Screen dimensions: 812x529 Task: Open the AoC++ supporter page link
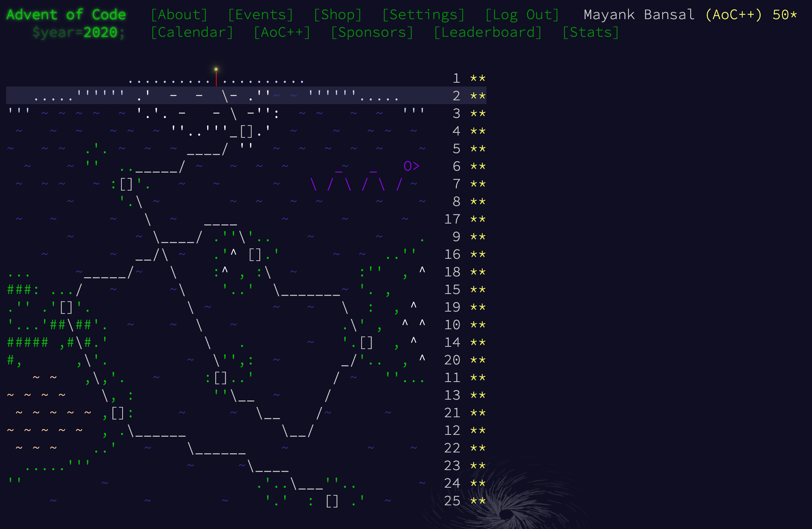pyautogui.click(x=282, y=32)
